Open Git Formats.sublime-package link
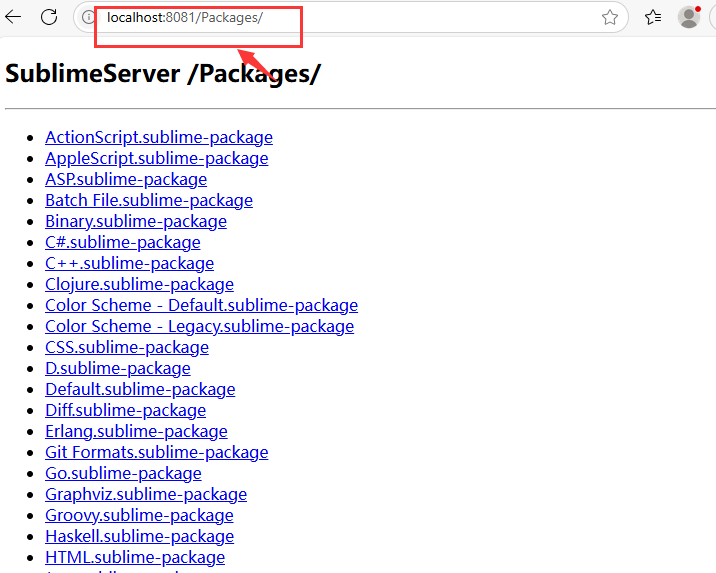Image resolution: width=716 pixels, height=573 pixels. point(157,452)
